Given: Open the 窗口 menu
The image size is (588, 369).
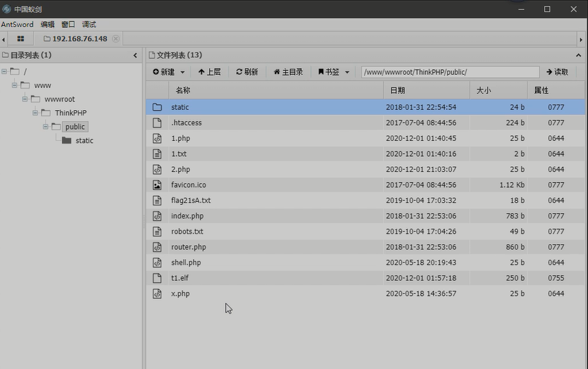Looking at the screenshot, I should click(68, 24).
